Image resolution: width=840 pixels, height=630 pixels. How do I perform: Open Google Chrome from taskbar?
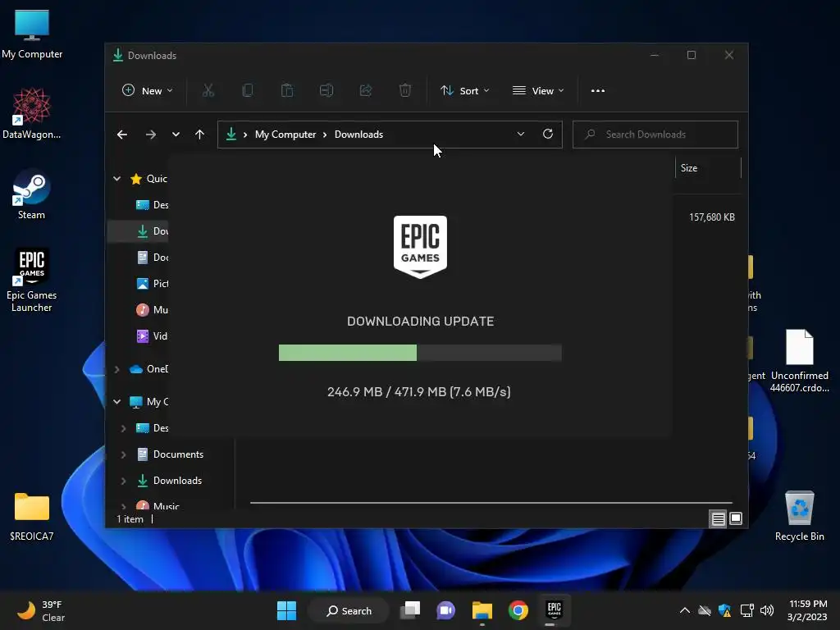518,610
